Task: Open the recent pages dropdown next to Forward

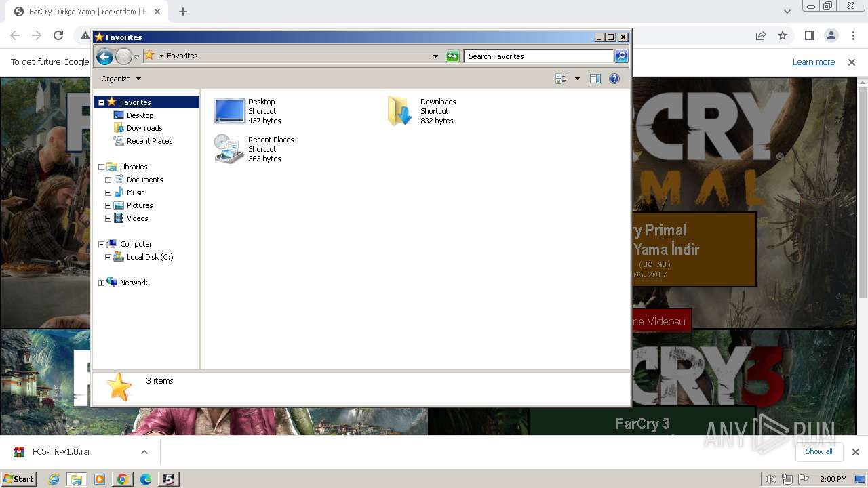Action: point(136,56)
